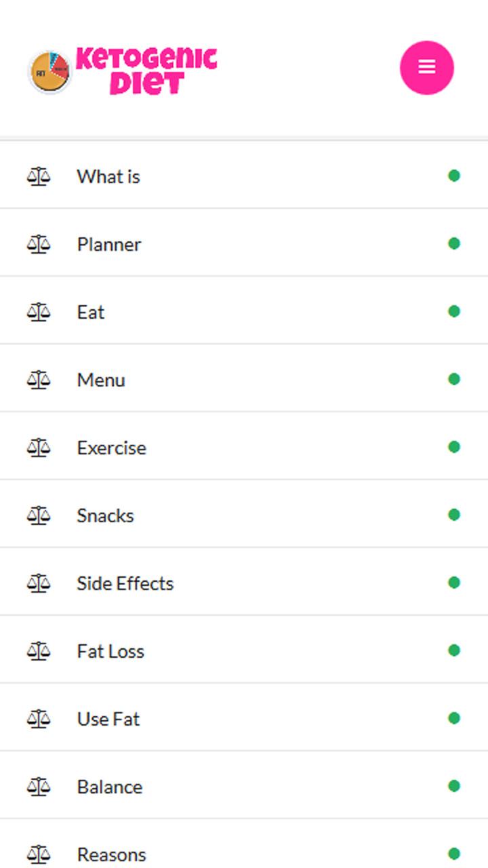Click the scale icon beside Exercise

(x=39, y=448)
